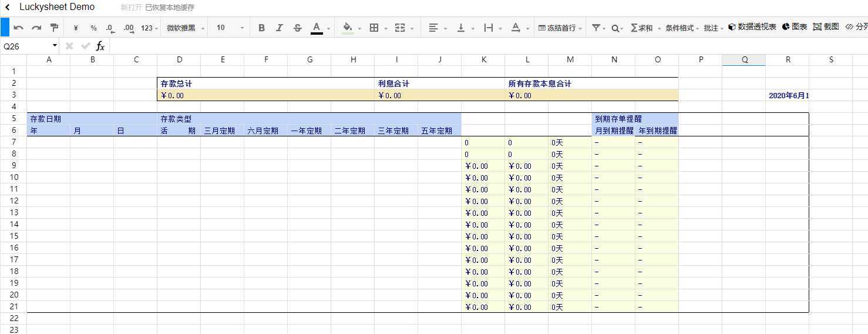868x334 pixels.
Task: Open find and replace search tool
Action: tap(615, 28)
